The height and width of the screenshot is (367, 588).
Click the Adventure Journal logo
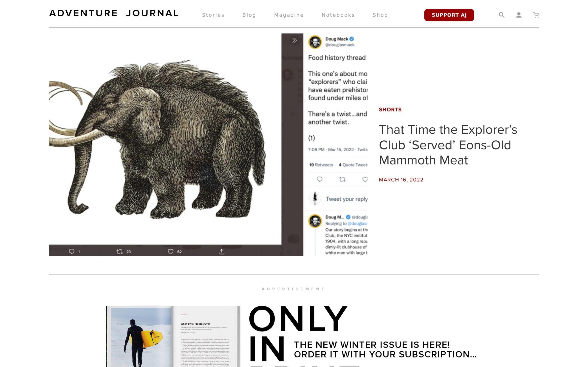click(x=114, y=13)
